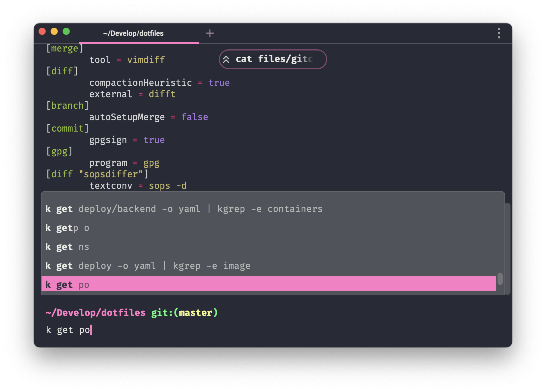This screenshot has height=392, width=546.
Task: Click suggestion list scrollbar thumb
Action: click(x=500, y=279)
